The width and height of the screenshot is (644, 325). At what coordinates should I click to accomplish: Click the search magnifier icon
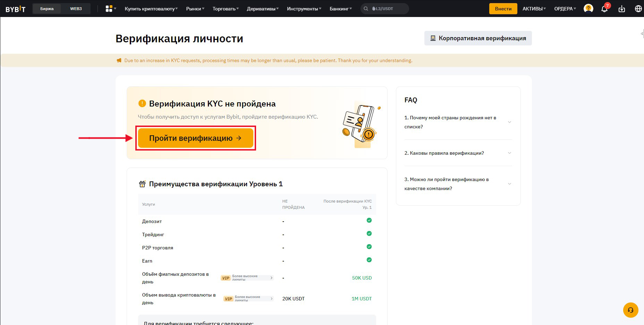[x=366, y=9]
